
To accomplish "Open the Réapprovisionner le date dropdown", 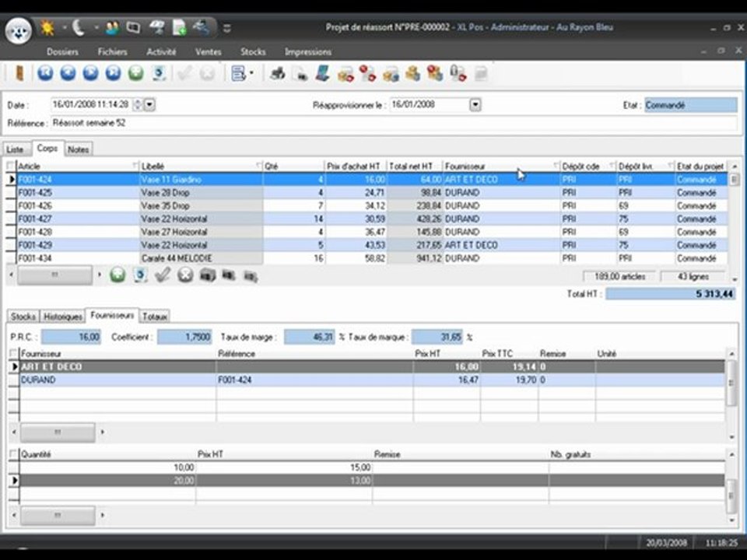I will coord(475,105).
